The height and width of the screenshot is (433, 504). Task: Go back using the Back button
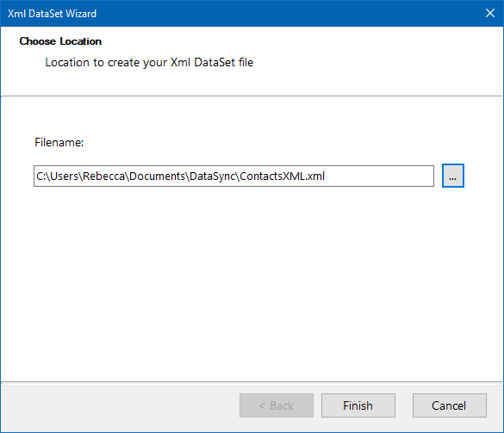click(x=276, y=405)
